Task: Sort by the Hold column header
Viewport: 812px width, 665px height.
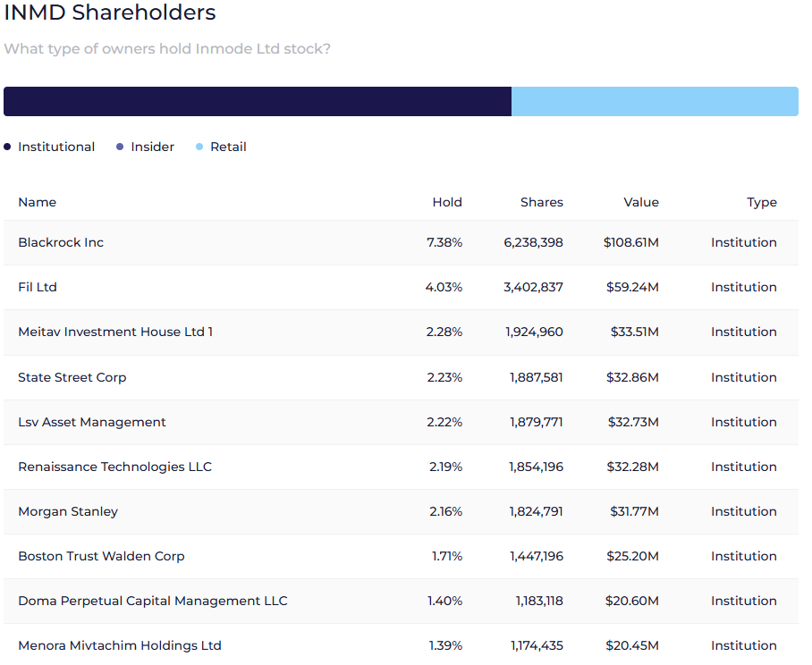Action: coord(447,202)
